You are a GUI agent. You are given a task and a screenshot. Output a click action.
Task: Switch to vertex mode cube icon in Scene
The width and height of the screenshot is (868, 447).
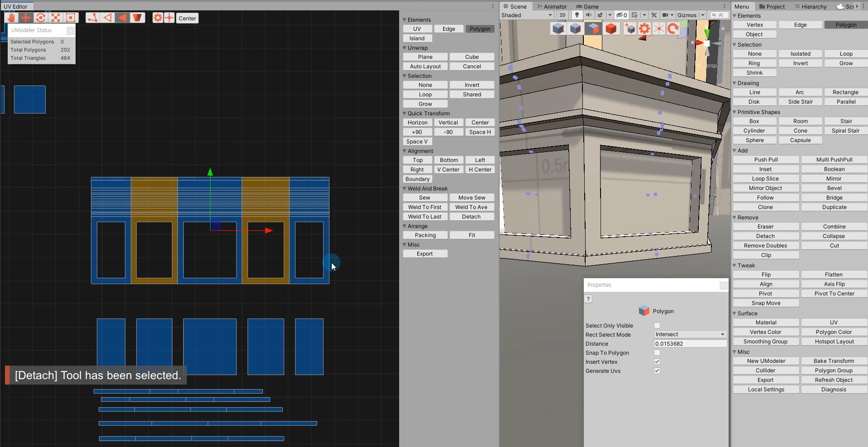558,29
